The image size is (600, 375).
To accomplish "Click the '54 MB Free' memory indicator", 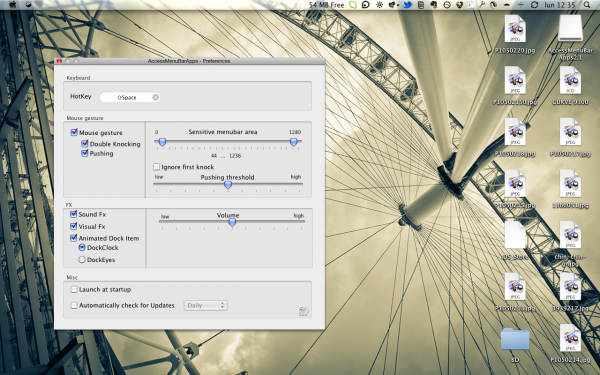I will (x=326, y=5).
